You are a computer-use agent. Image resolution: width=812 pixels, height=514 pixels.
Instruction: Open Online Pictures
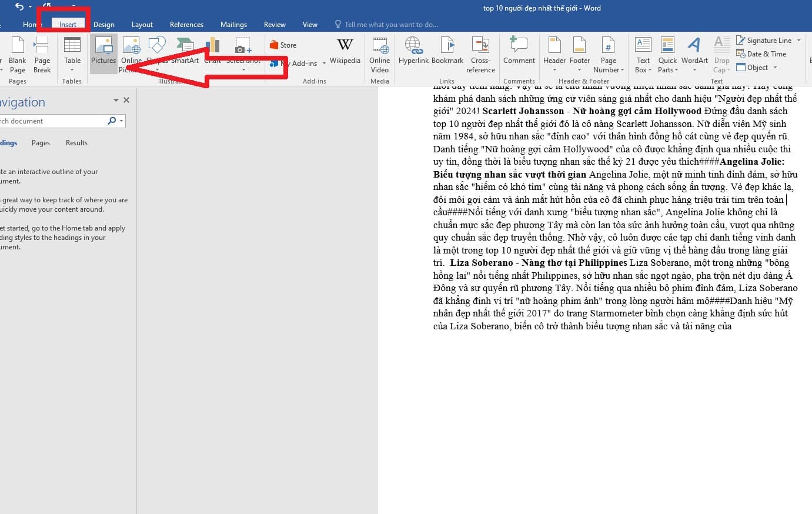tap(131, 55)
